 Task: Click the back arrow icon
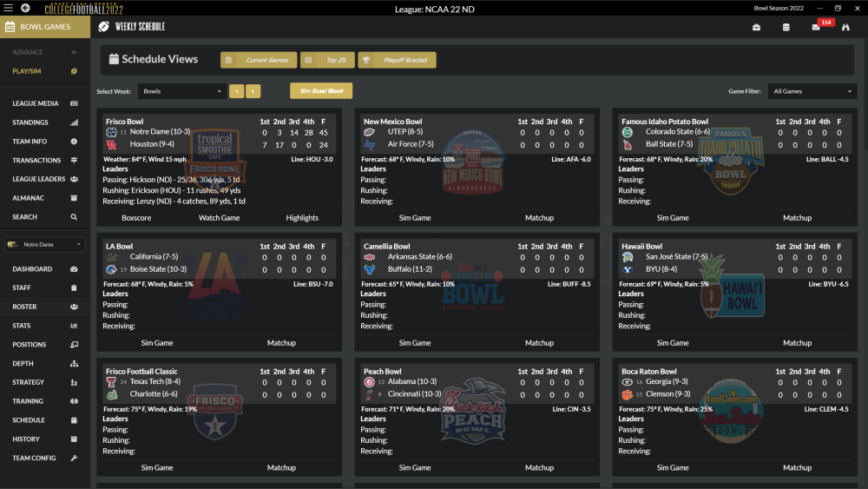[25, 8]
